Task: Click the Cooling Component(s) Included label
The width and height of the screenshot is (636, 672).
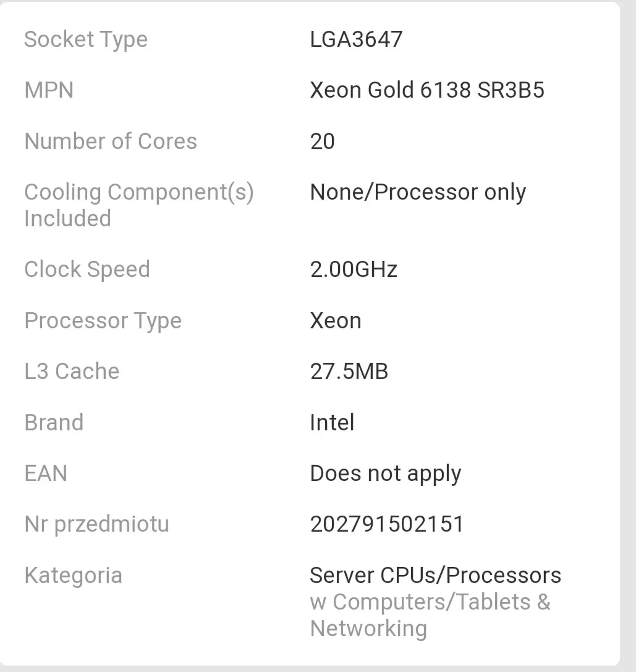Action: point(139,205)
